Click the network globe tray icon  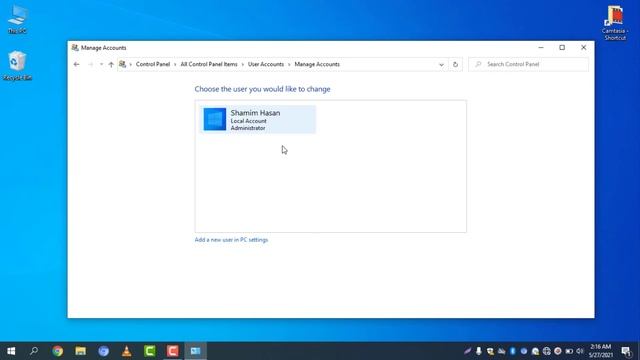(x=547, y=351)
